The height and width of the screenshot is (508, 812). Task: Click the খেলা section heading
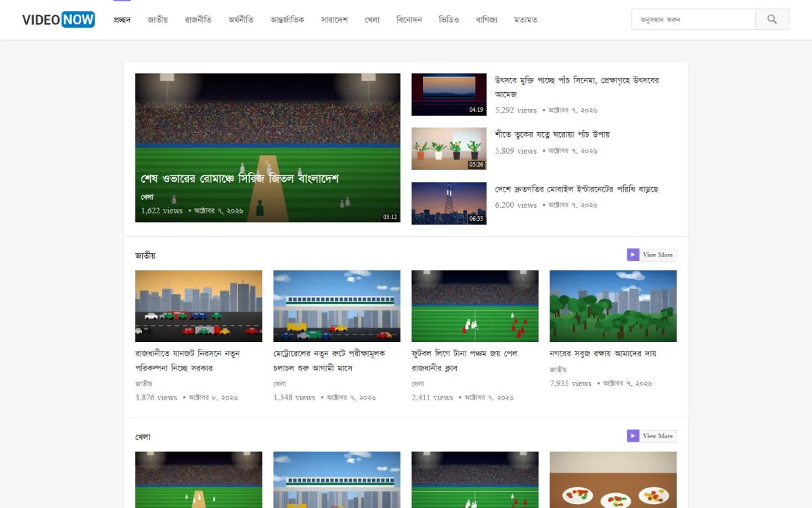tap(143, 437)
